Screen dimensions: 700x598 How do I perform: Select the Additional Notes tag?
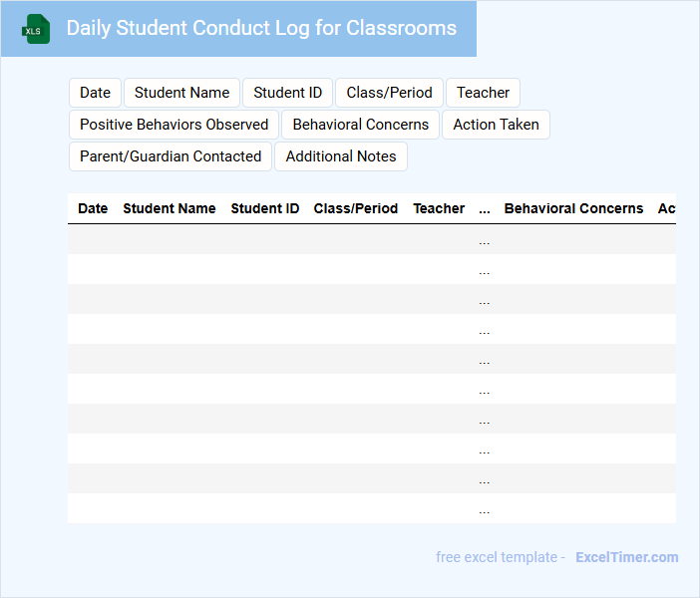click(341, 156)
